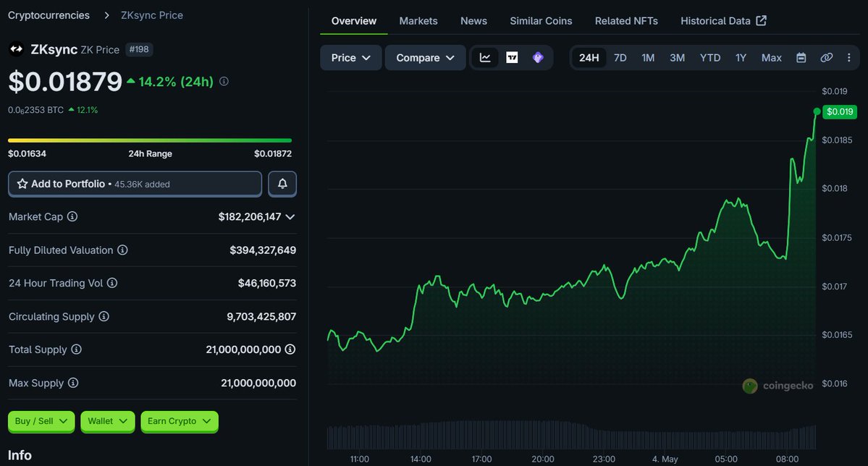Select the 7D time range
The width and height of the screenshot is (868, 466).
[620, 58]
